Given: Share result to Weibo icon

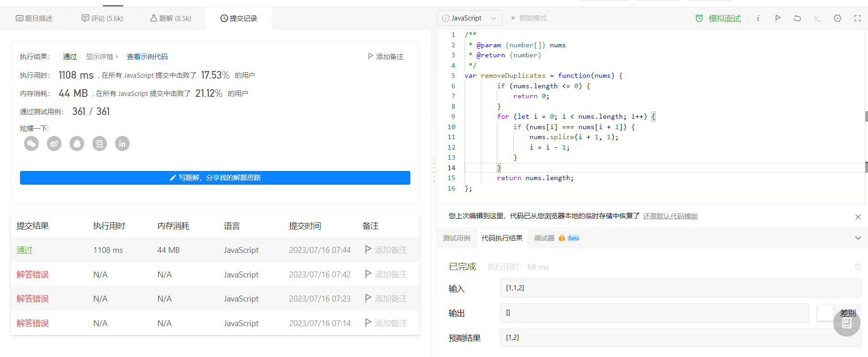Looking at the screenshot, I should point(54,144).
